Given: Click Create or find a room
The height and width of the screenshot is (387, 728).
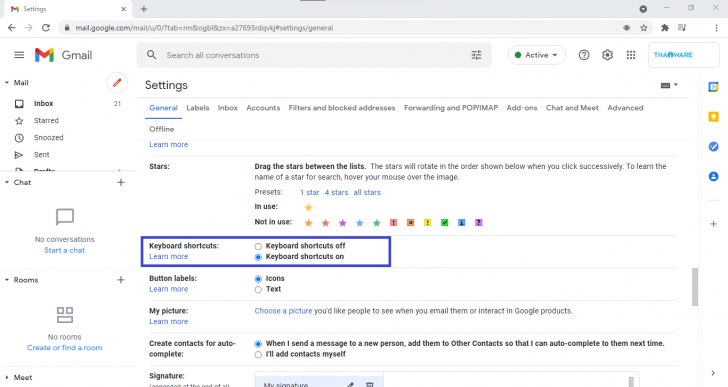Looking at the screenshot, I should [x=65, y=348].
